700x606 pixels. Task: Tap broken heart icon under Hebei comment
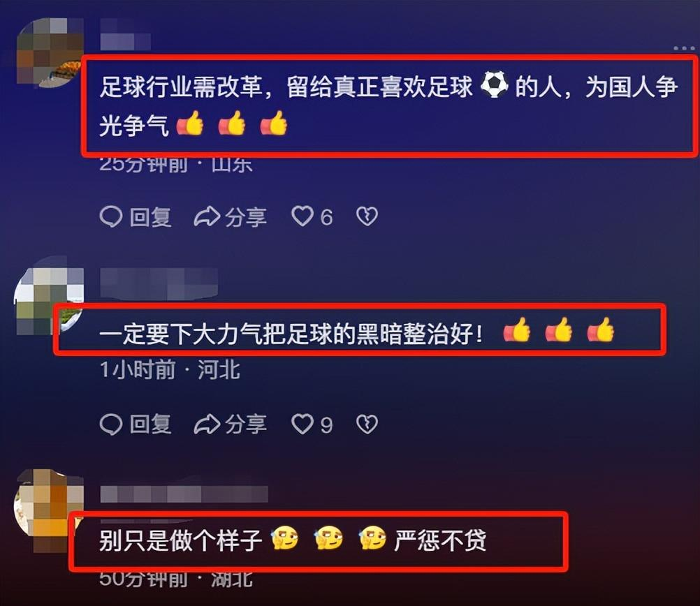pos(367,424)
